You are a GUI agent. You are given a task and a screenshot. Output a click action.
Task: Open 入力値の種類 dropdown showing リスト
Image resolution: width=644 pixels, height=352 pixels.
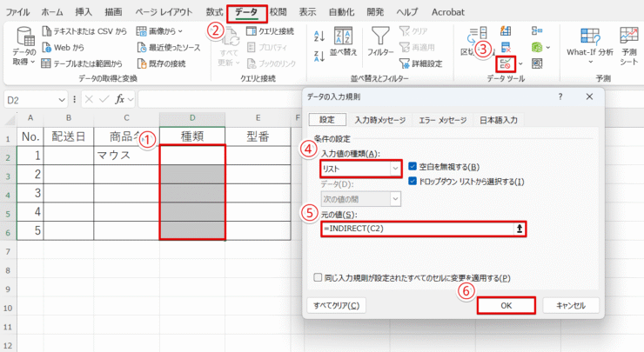[360, 169]
